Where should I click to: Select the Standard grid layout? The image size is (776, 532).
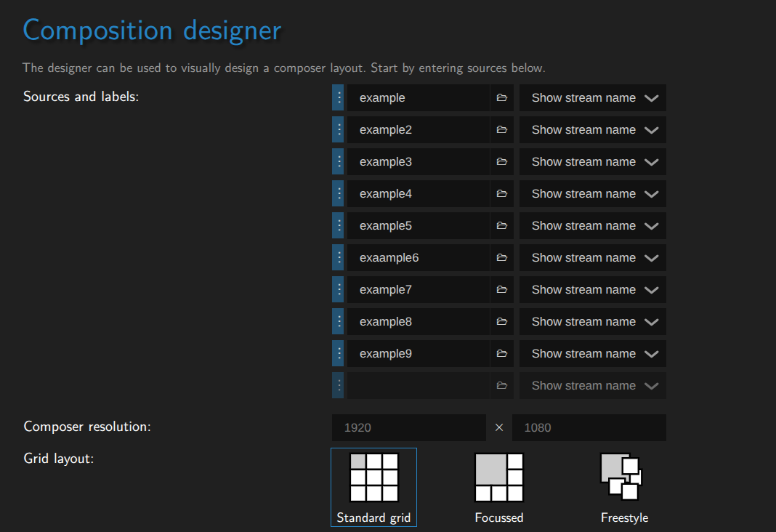coord(373,485)
